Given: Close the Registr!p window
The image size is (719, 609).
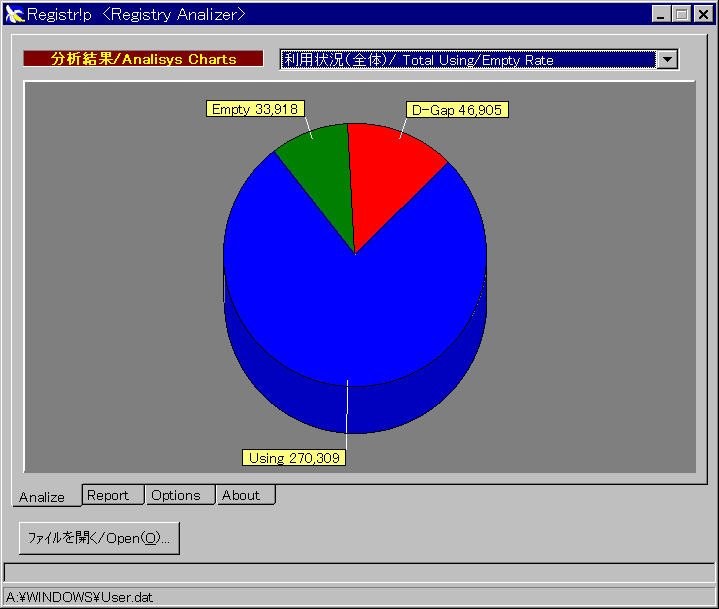Looking at the screenshot, I should click(x=702, y=14).
